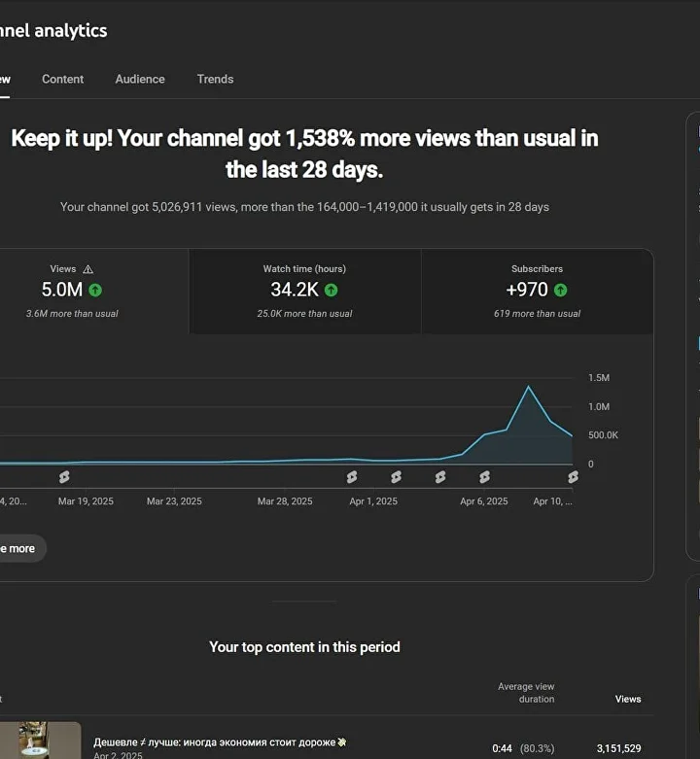Click '25.0K more than usual' text

(304, 314)
